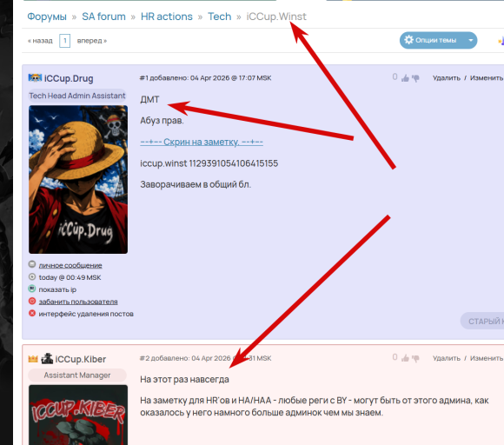Click the #2 post permalink header
Viewport: 504px width, 445px height.
click(x=205, y=358)
